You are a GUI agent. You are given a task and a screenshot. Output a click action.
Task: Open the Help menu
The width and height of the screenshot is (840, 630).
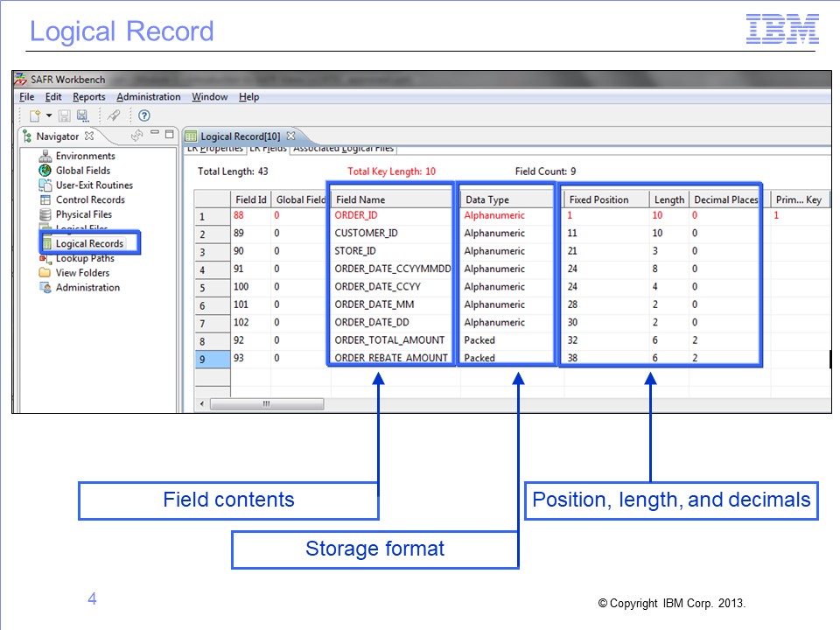pyautogui.click(x=249, y=97)
